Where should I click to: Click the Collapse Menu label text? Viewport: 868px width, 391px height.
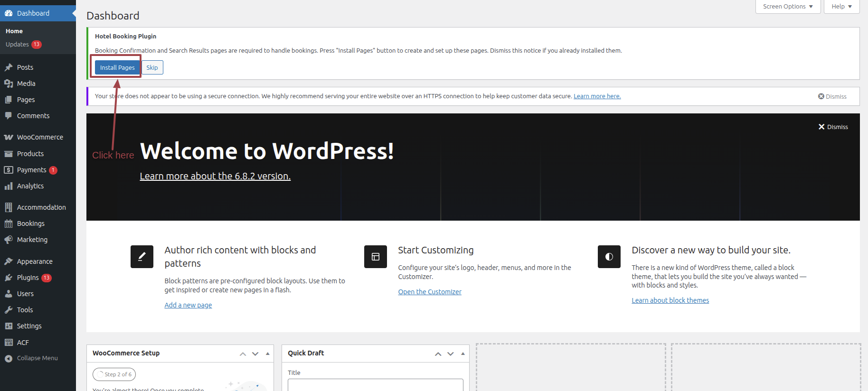38,358
